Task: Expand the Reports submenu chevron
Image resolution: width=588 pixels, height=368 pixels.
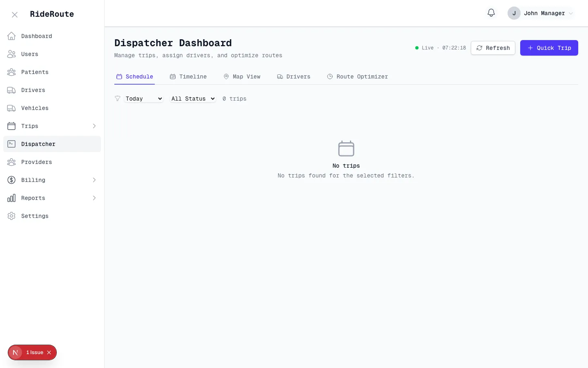Action: point(94,198)
